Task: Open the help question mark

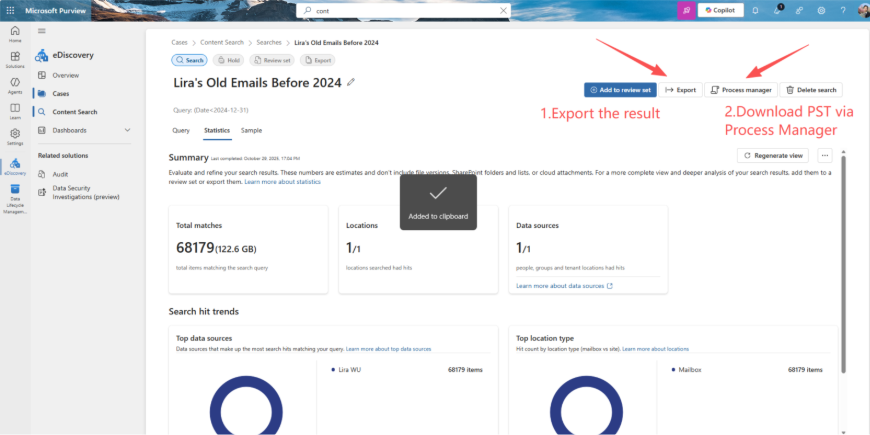Action: coord(843,10)
